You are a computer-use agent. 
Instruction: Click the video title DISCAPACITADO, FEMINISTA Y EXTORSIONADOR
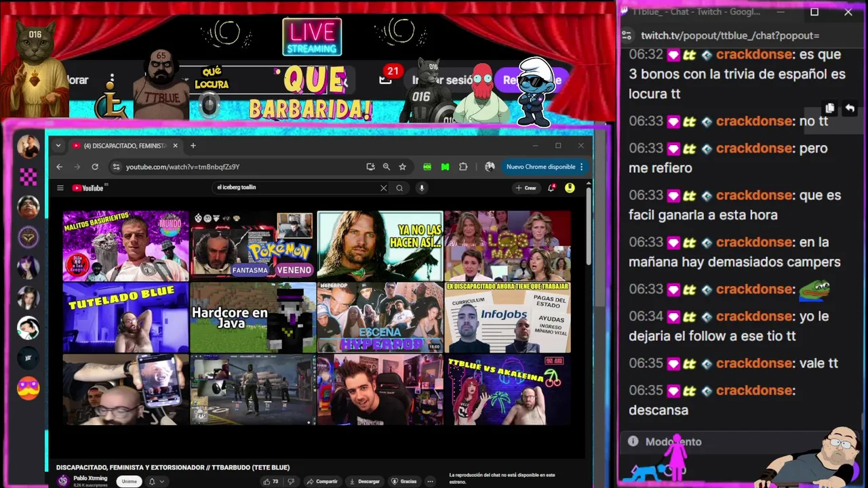coord(173,468)
